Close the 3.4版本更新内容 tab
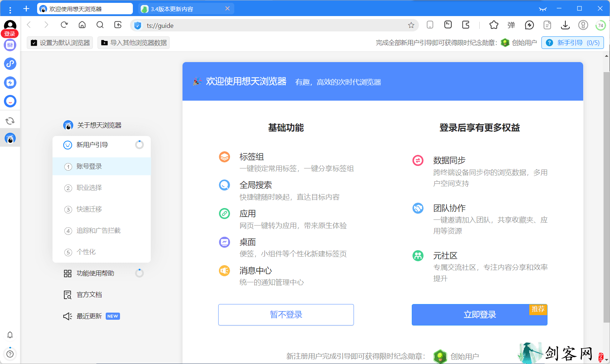610x364 pixels. coord(227,9)
